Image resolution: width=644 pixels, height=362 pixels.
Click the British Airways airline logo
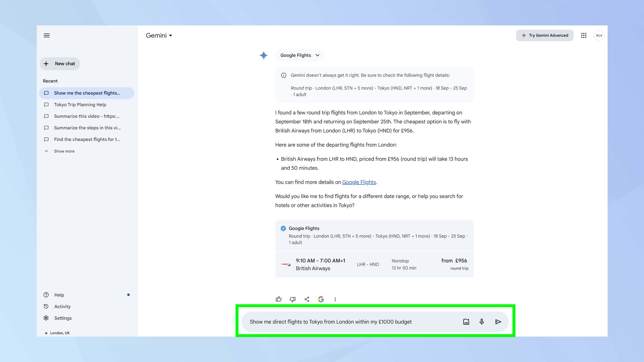point(286,265)
